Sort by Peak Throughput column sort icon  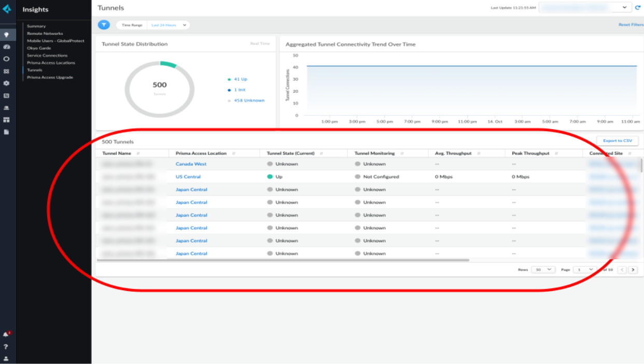[x=556, y=153]
